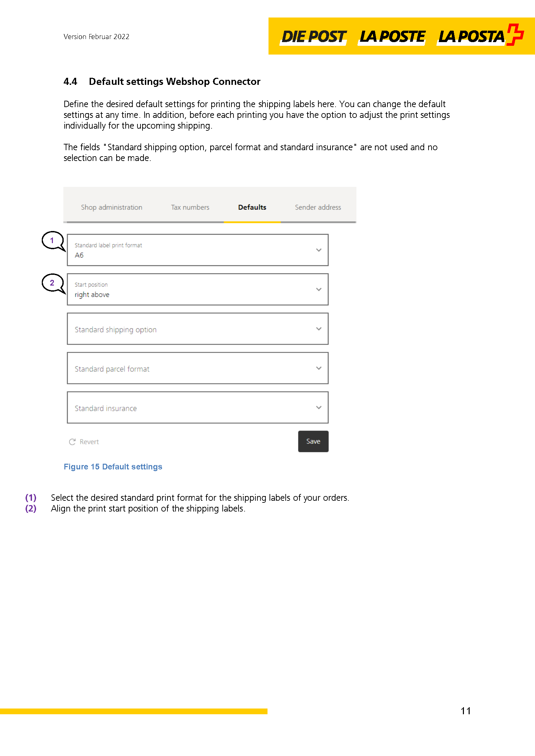
Task: Click the refresh icon next to Revert
Action: coord(72,441)
